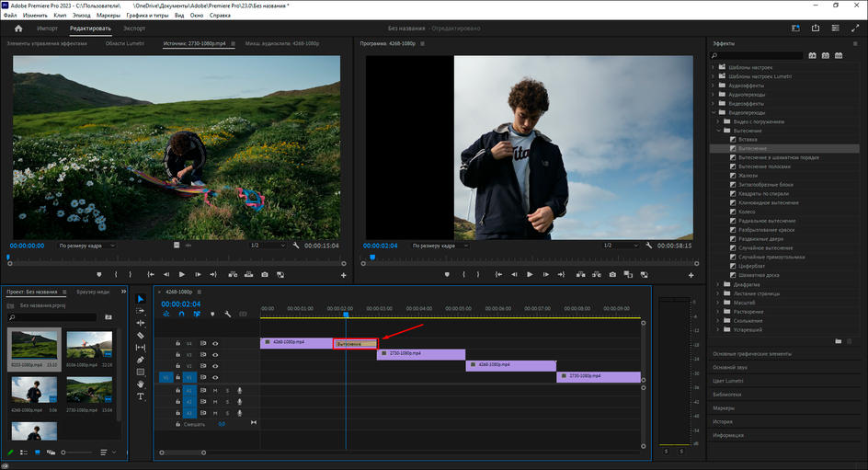Viewport: 868px width, 470px height.
Task: Select the Rectangle tool
Action: 141,372
